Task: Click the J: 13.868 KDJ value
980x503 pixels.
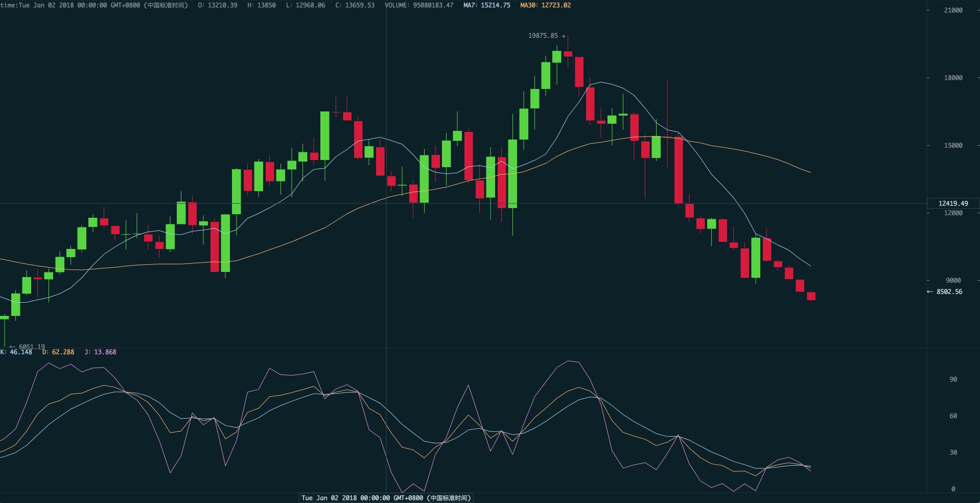Action: [x=101, y=352]
